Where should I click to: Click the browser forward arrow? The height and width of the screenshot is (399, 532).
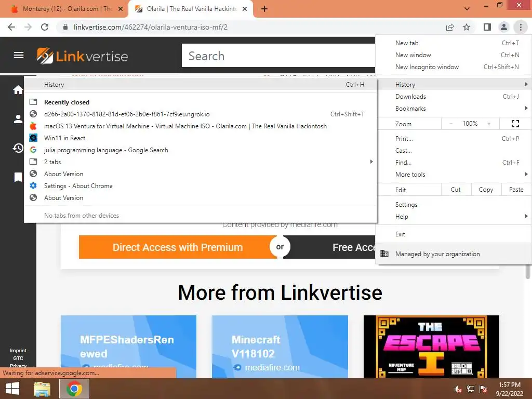28,27
